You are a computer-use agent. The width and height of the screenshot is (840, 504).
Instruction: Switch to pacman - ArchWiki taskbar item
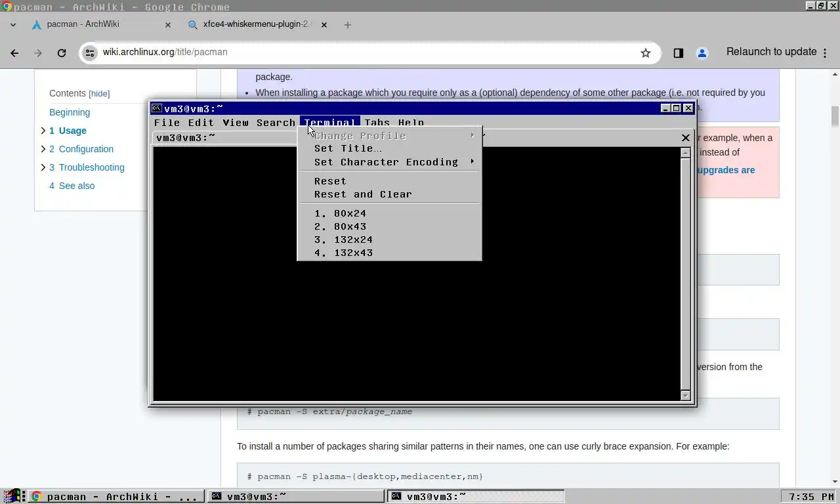[x=115, y=496]
